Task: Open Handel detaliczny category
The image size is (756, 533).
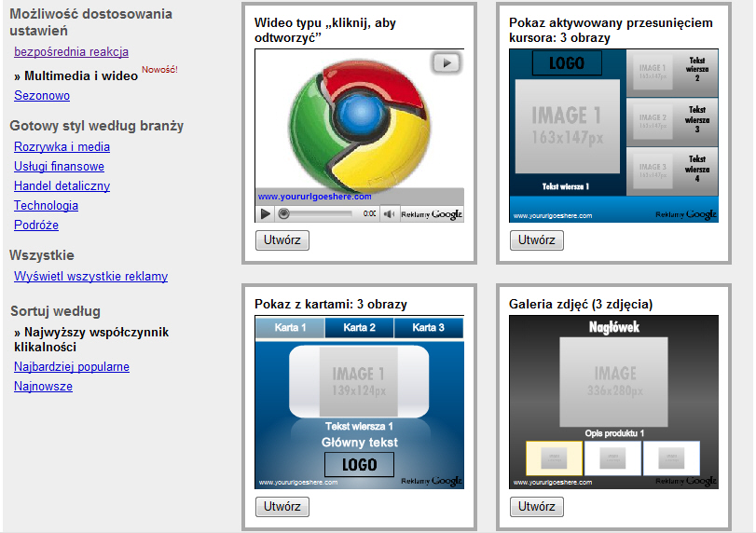Action: coord(62,185)
